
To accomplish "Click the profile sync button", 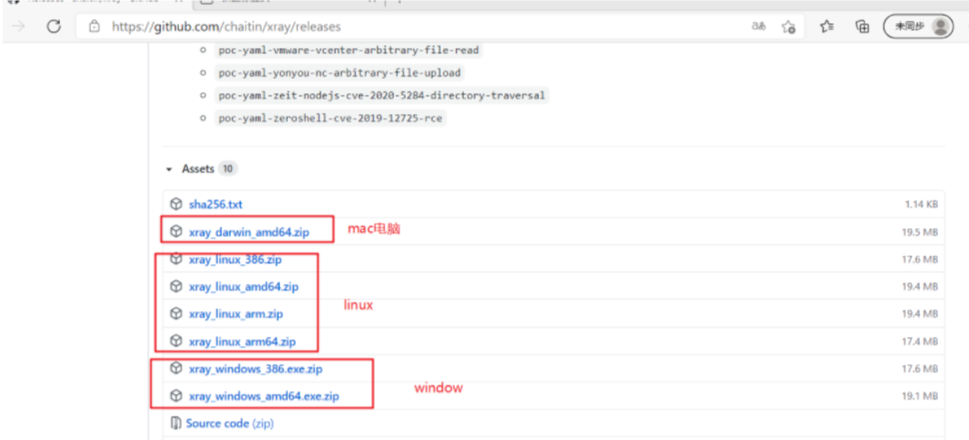I will pos(918,27).
